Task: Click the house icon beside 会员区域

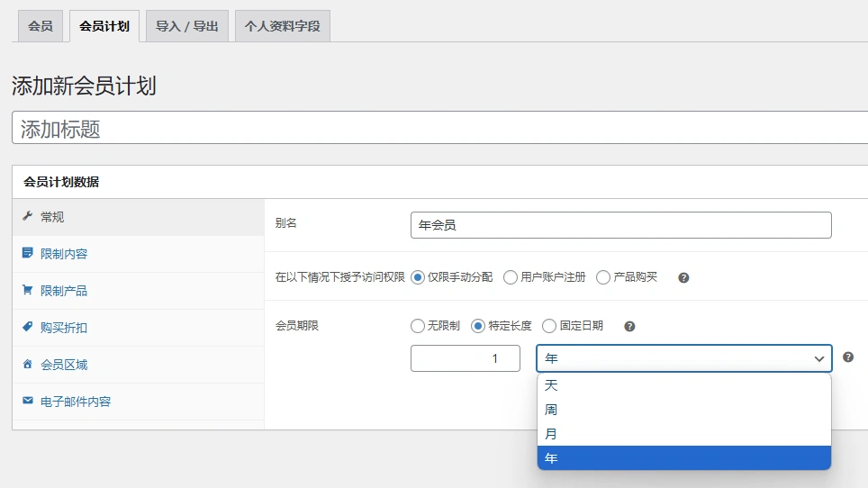Action: click(27, 364)
